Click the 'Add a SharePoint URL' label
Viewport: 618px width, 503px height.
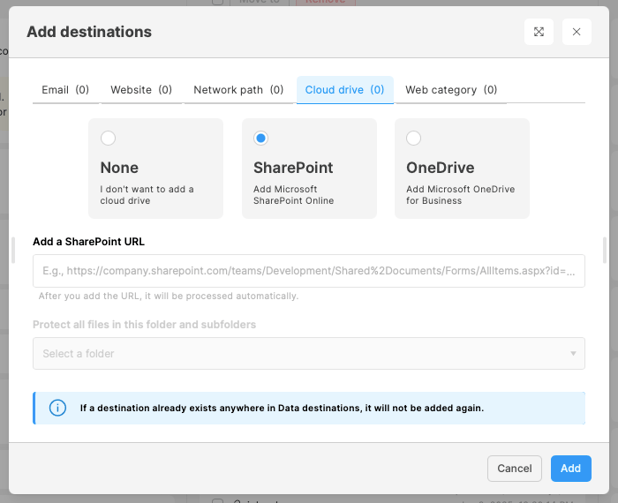89,241
